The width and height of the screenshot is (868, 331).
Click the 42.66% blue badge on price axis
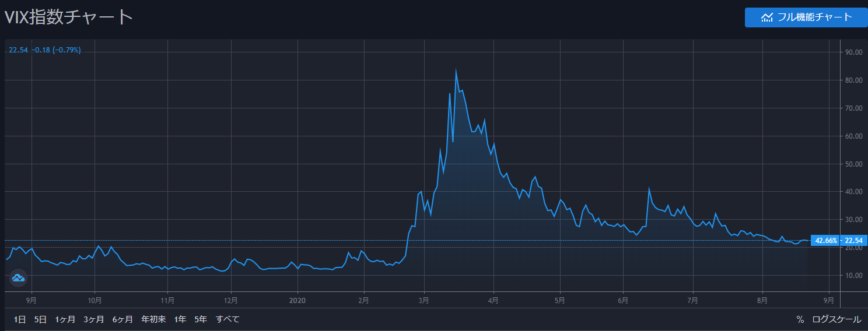coord(826,241)
